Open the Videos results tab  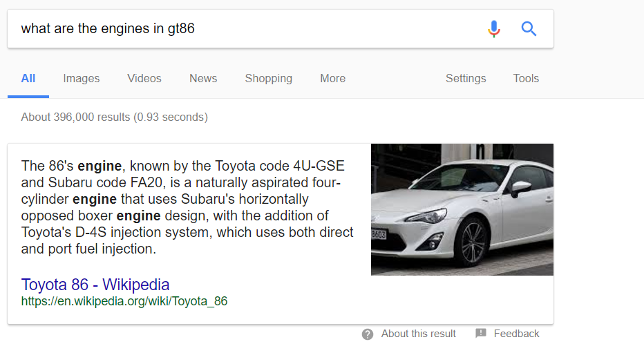[x=144, y=79]
